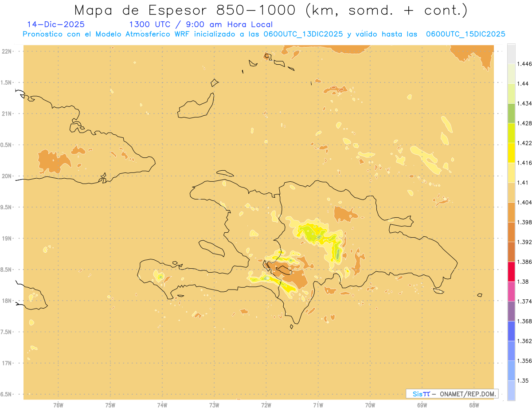Click the date label 14-Dic-2025
This screenshot has width=532, height=411.
click(x=56, y=24)
